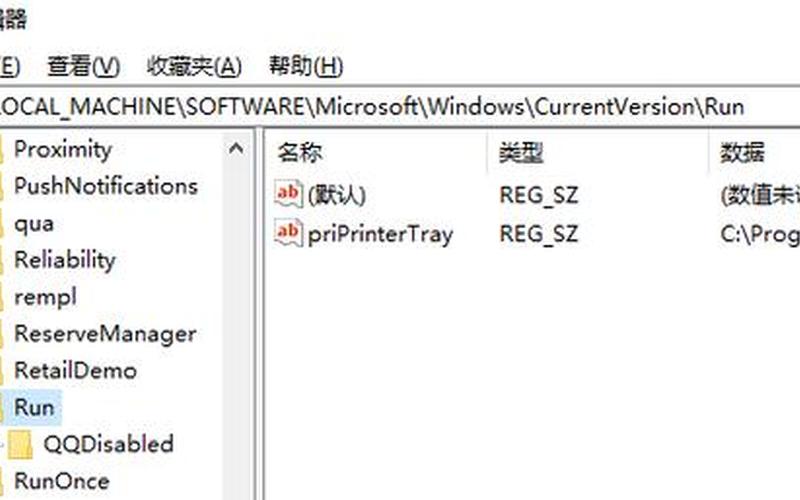Select the Proximity key in tree
800x500 pixels.
click(63, 149)
